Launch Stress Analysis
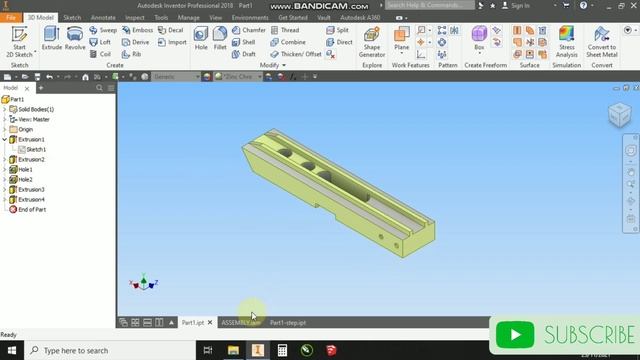 pos(567,42)
